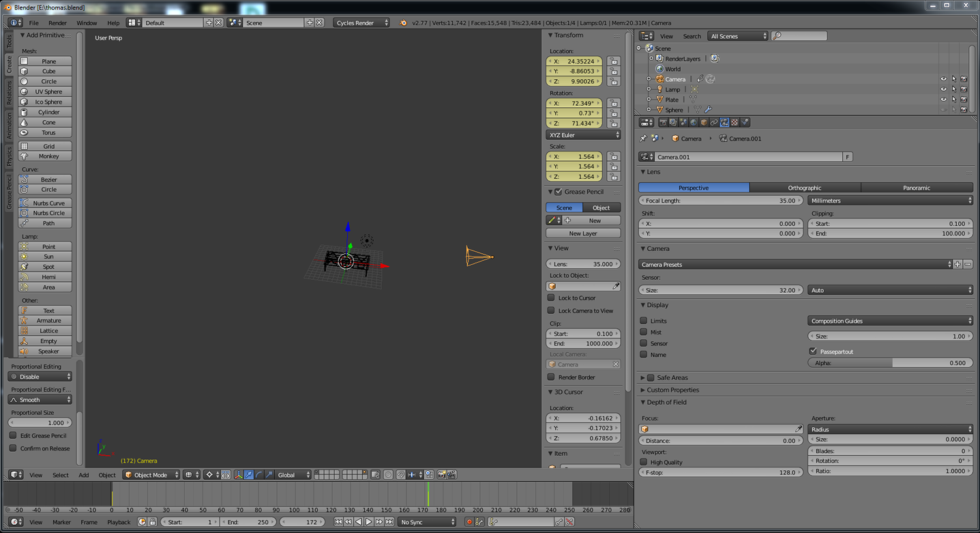
Task: Lock the X location in Transform panel
Action: coord(614,61)
